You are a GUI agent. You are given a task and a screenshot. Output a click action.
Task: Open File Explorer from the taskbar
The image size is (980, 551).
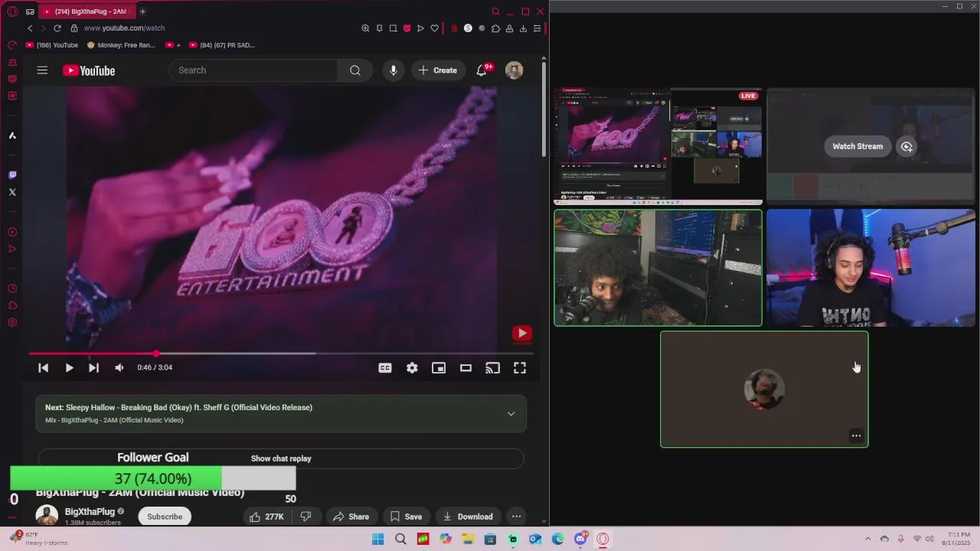click(x=468, y=539)
